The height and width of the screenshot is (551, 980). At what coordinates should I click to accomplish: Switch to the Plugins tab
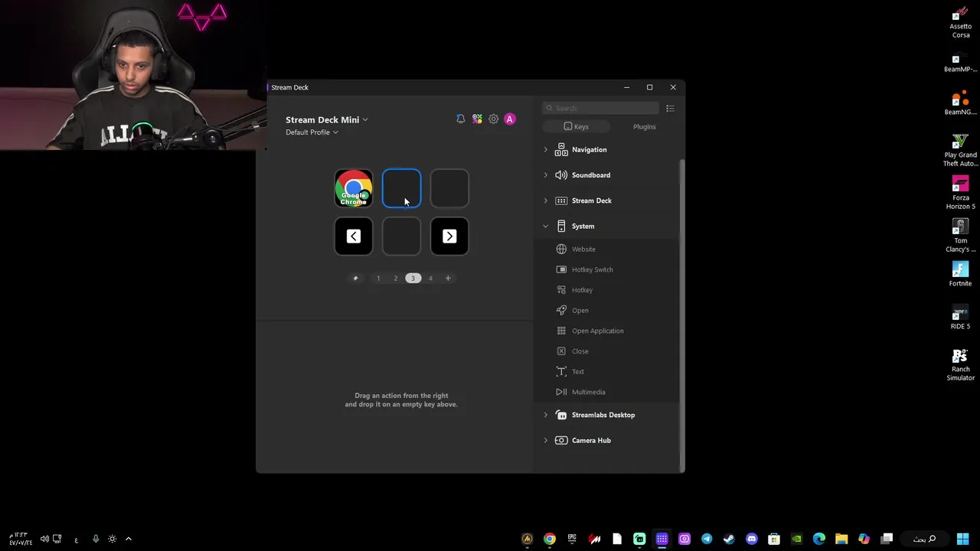(644, 127)
